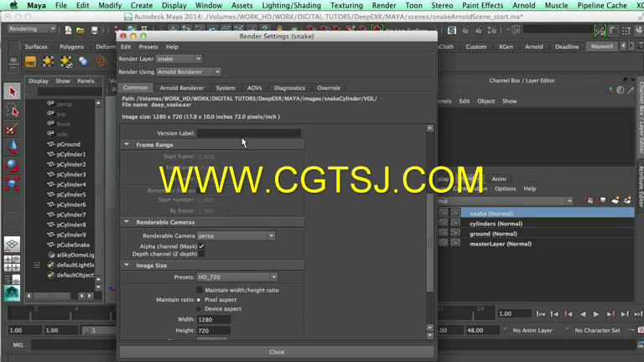This screenshot has height=362, width=644.
Task: Create layer from selected objects icon
Action: (x=627, y=200)
